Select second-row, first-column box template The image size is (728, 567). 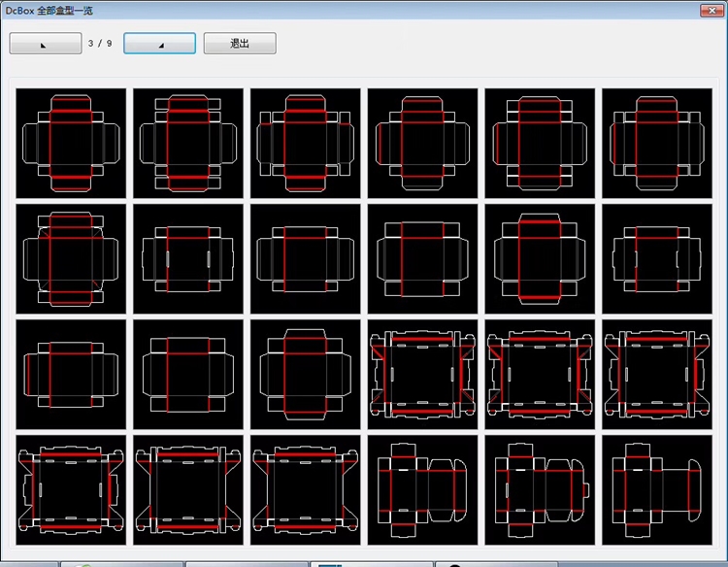point(71,258)
